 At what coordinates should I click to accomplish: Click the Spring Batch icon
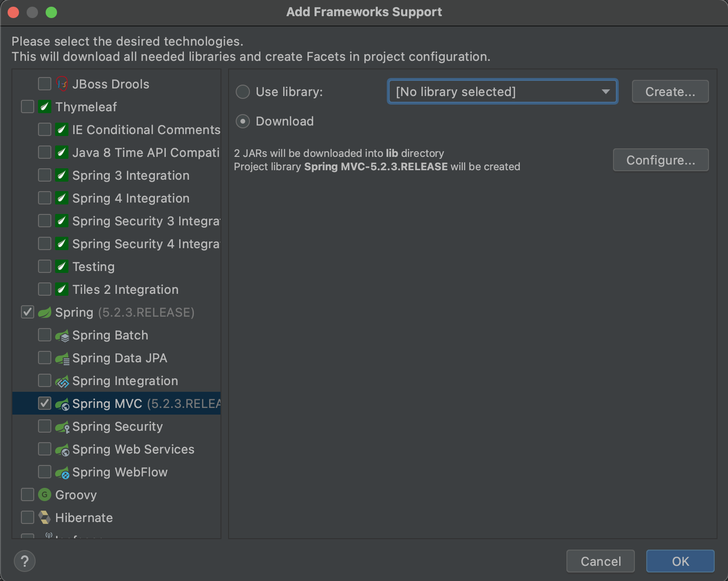coord(62,336)
